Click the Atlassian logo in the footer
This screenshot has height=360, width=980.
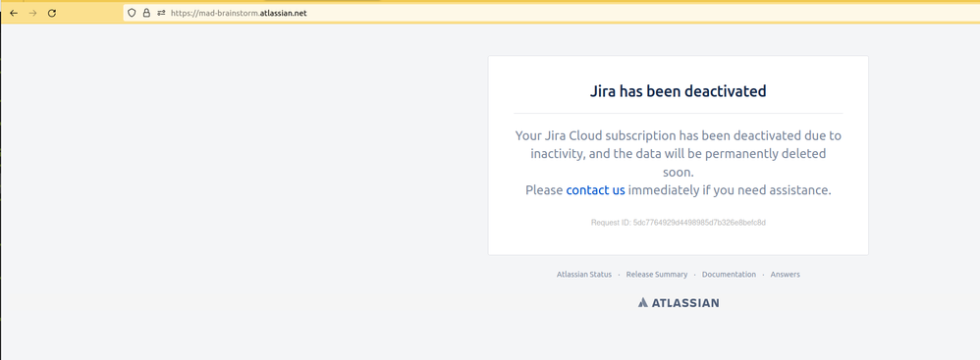679,302
